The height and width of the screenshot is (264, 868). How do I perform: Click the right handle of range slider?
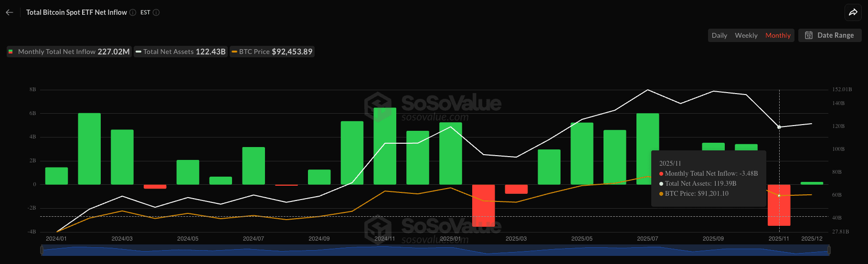pyautogui.click(x=829, y=250)
